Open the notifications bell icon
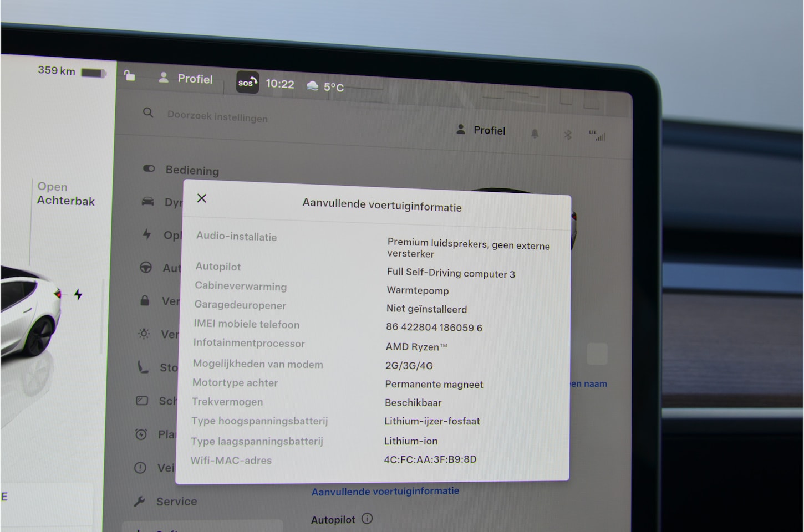The width and height of the screenshot is (804, 532). [x=535, y=134]
